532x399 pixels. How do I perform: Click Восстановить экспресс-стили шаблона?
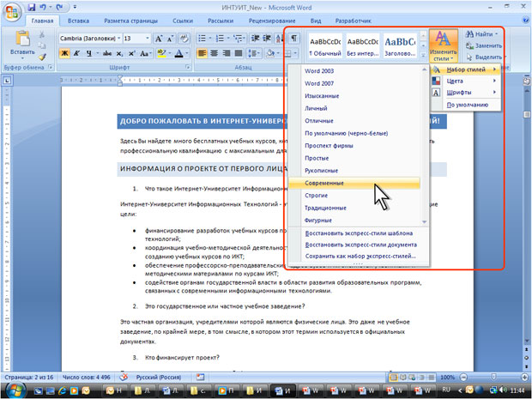359,233
